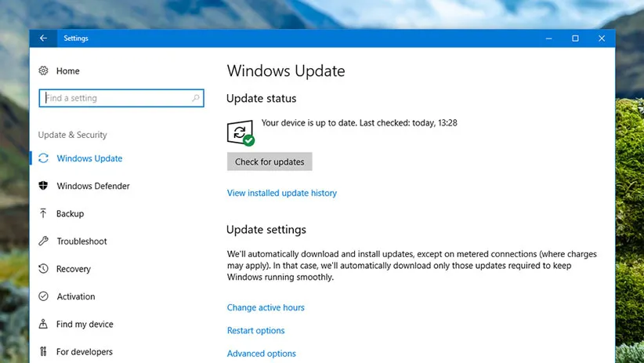644x363 pixels.
Task: Open the Advanced options link
Action: (261, 354)
